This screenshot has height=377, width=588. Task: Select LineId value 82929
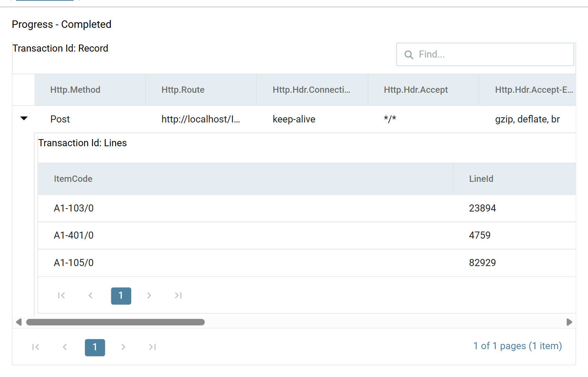coord(482,263)
